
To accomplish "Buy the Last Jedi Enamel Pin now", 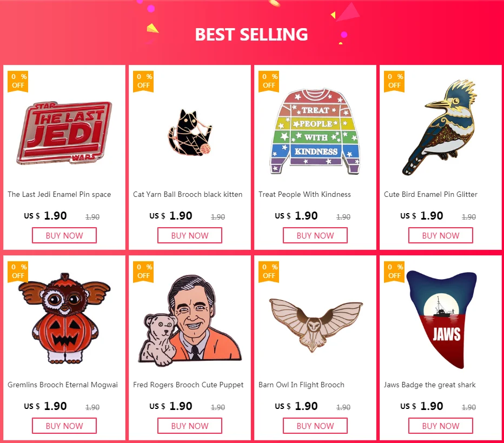I will [x=64, y=235].
